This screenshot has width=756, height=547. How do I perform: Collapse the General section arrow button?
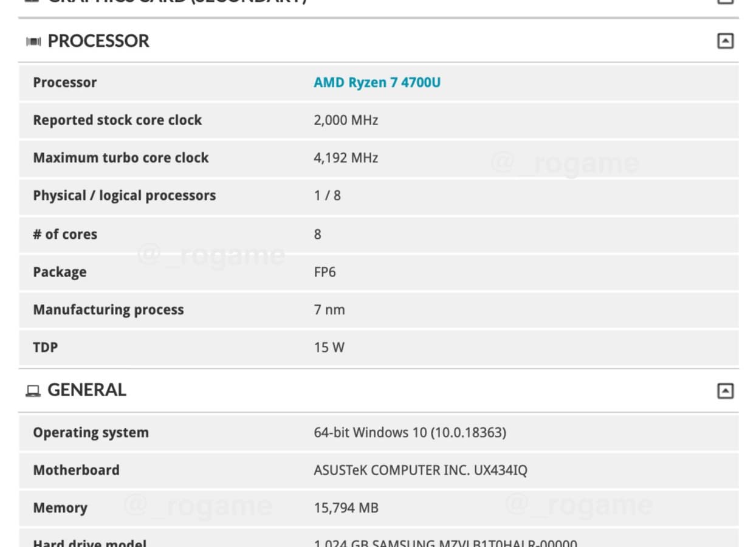(725, 391)
